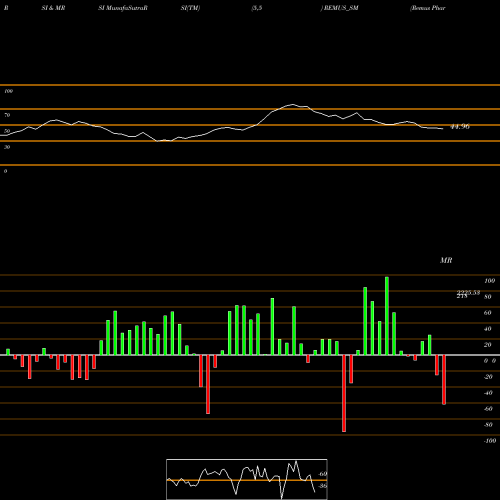The height and width of the screenshot is (500, 500).
Task: Click the -60 axis label on MR panel
Action: point(488,409)
